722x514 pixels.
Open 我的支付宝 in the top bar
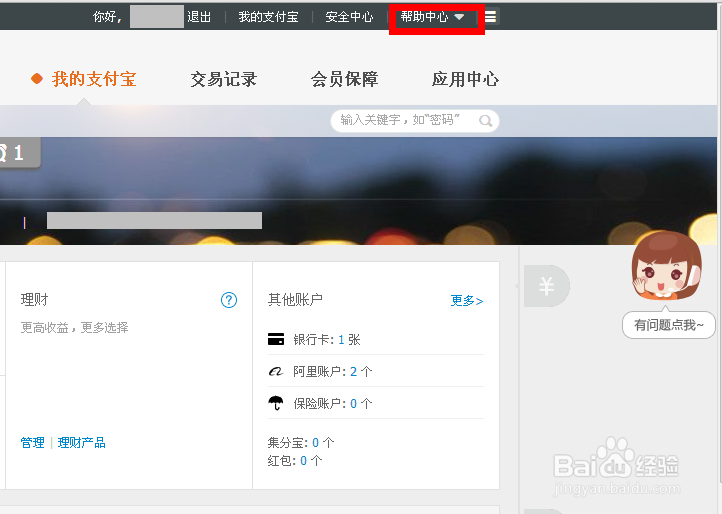click(268, 17)
